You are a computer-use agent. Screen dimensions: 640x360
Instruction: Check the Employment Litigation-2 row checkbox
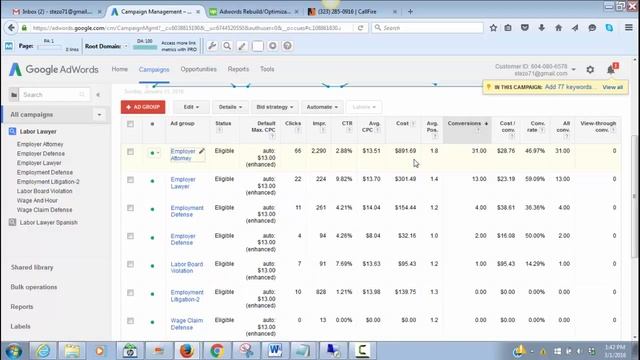pyautogui.click(x=130, y=293)
